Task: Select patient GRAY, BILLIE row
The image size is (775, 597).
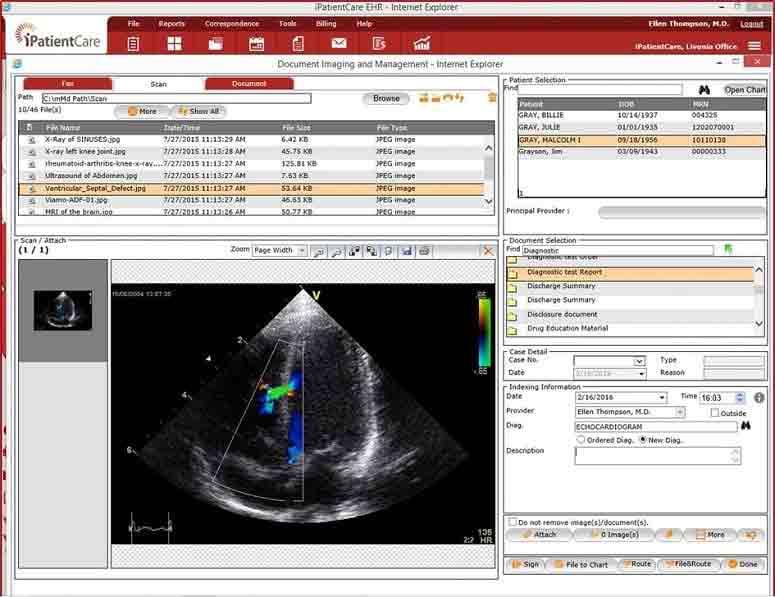Action: click(641, 115)
